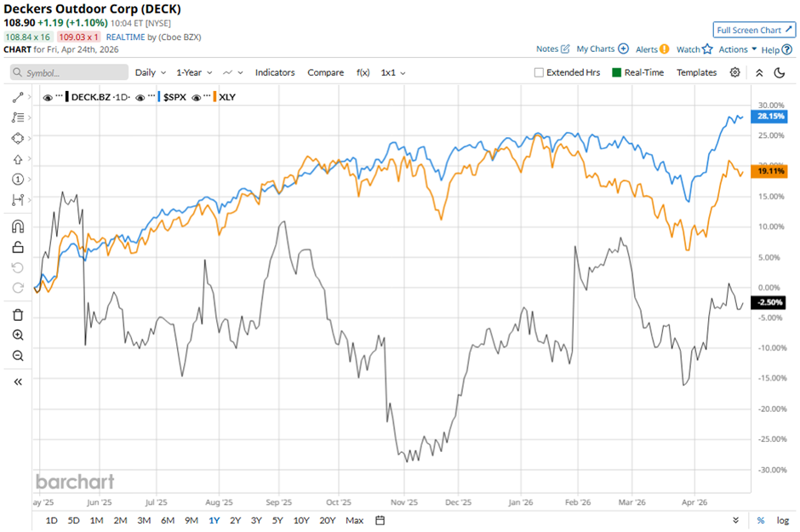The image size is (800, 532).
Task: Click the blue $SPX color swatch
Action: (159, 97)
